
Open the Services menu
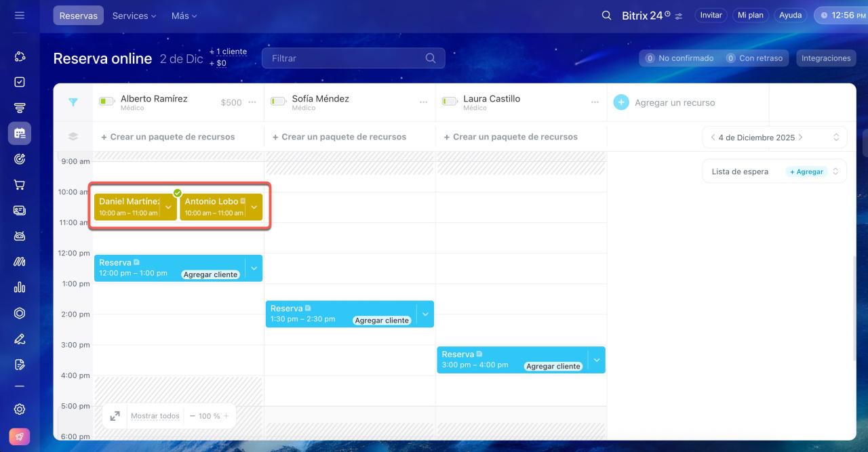(x=134, y=16)
